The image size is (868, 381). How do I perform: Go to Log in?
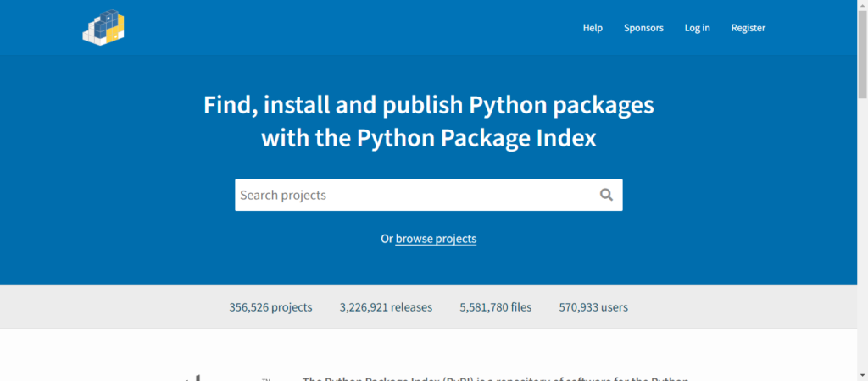click(x=697, y=28)
